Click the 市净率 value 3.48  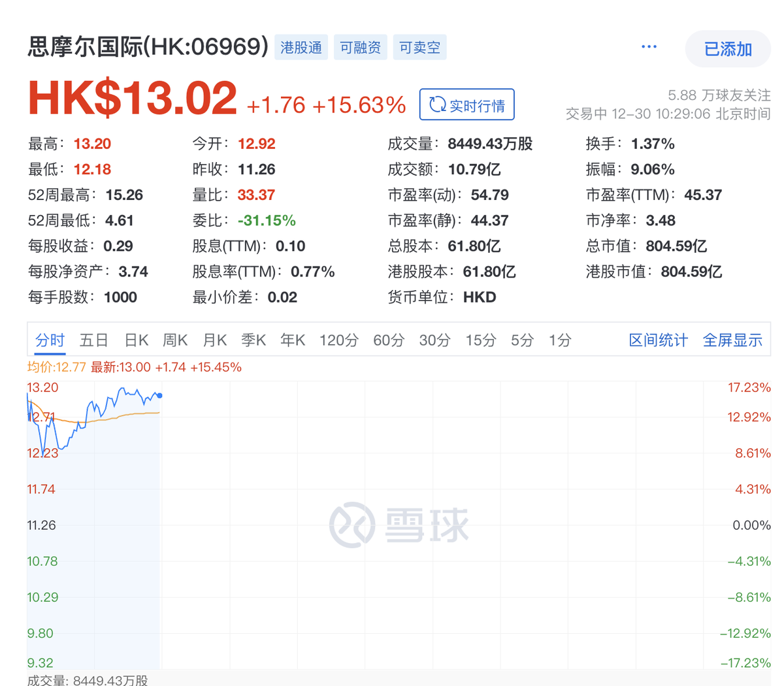coord(661,220)
